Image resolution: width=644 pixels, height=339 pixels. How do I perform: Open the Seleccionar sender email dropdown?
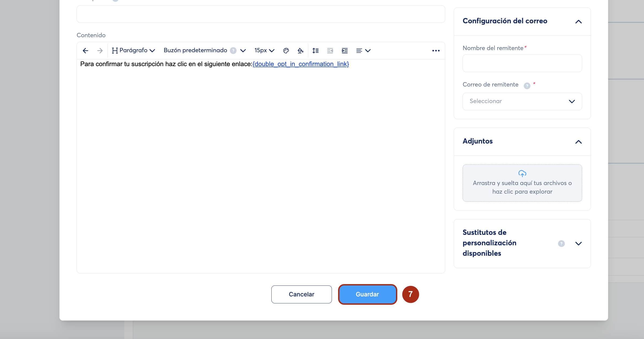click(522, 101)
